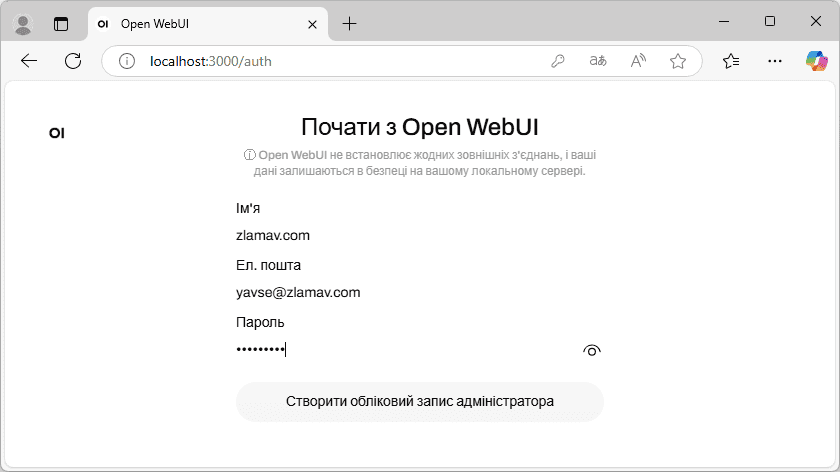840x472 pixels.
Task: Add this page to favorites star
Action: point(678,61)
